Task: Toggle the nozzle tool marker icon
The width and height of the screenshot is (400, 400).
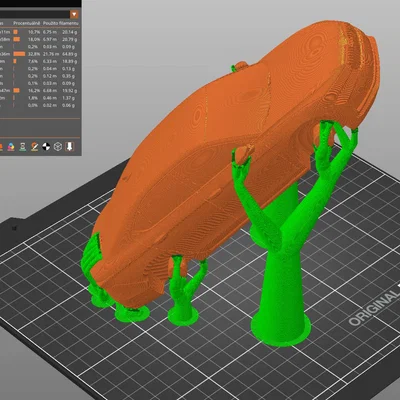Action: [x=69, y=147]
